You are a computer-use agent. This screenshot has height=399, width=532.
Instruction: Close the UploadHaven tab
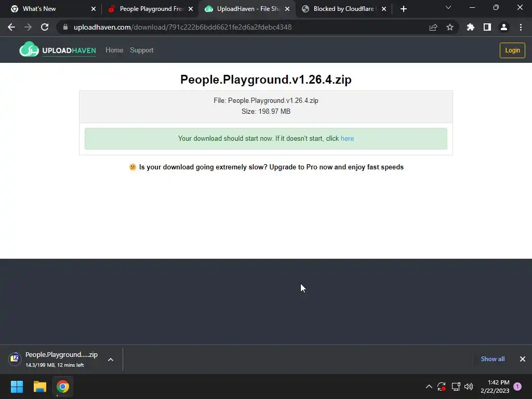tap(287, 9)
